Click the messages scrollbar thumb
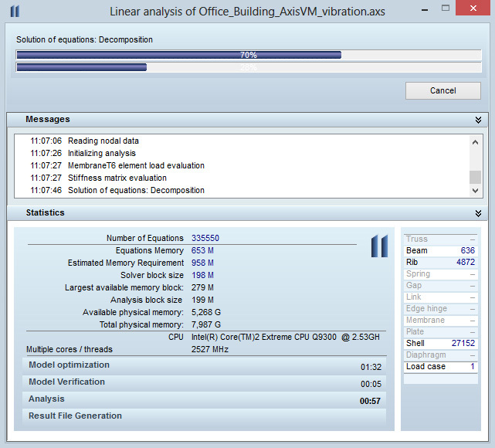Screen dimensions: 495x448 [x=475, y=177]
